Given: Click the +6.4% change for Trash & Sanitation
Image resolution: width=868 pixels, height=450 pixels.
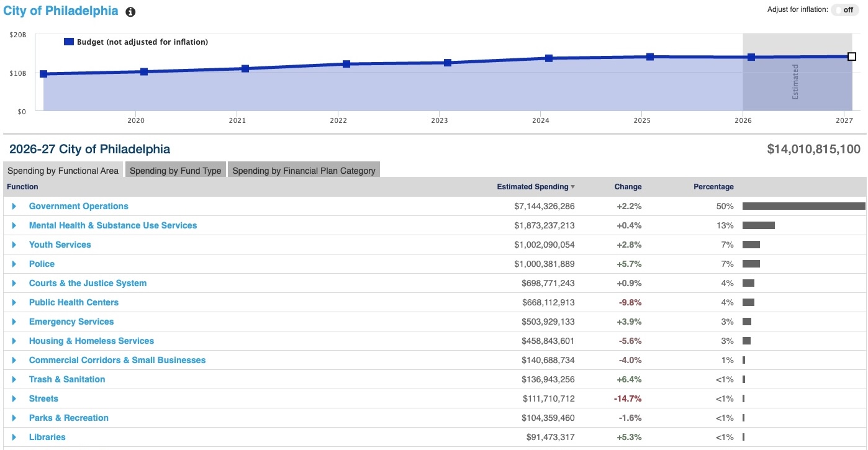Looking at the screenshot, I should click(x=629, y=379).
